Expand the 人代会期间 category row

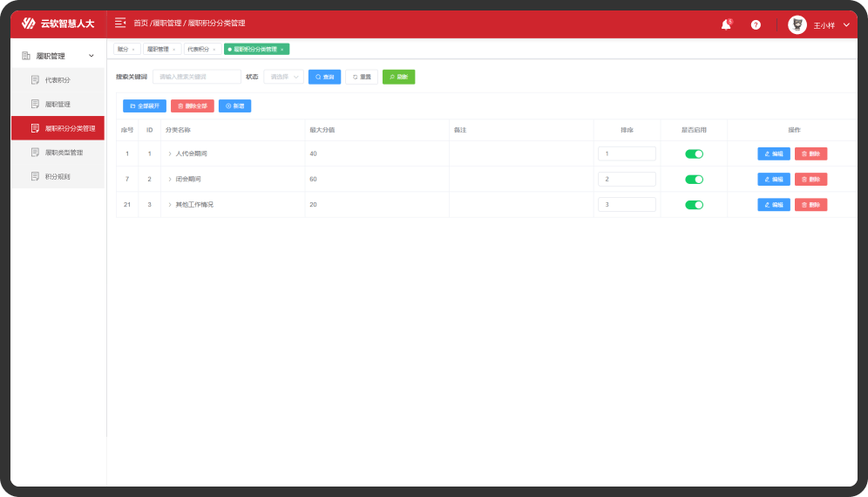click(x=170, y=154)
